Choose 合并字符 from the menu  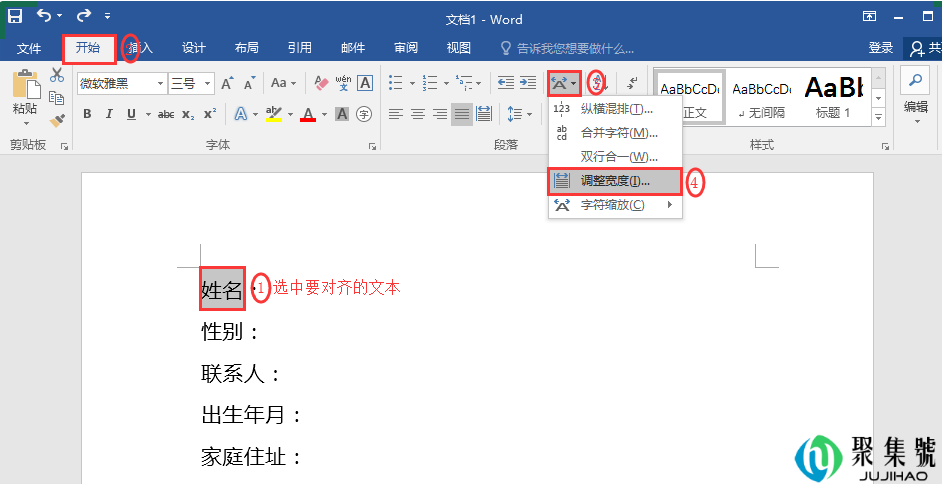click(615, 133)
